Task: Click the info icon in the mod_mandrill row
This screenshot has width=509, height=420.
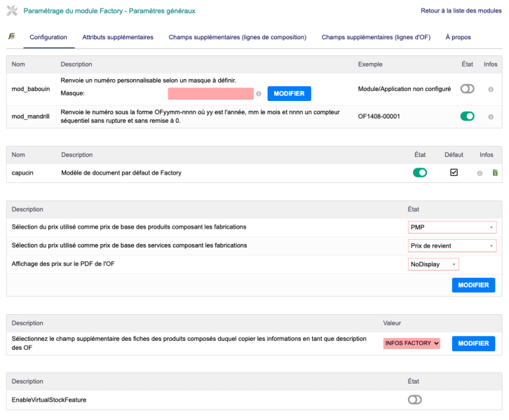Action: 490,116
